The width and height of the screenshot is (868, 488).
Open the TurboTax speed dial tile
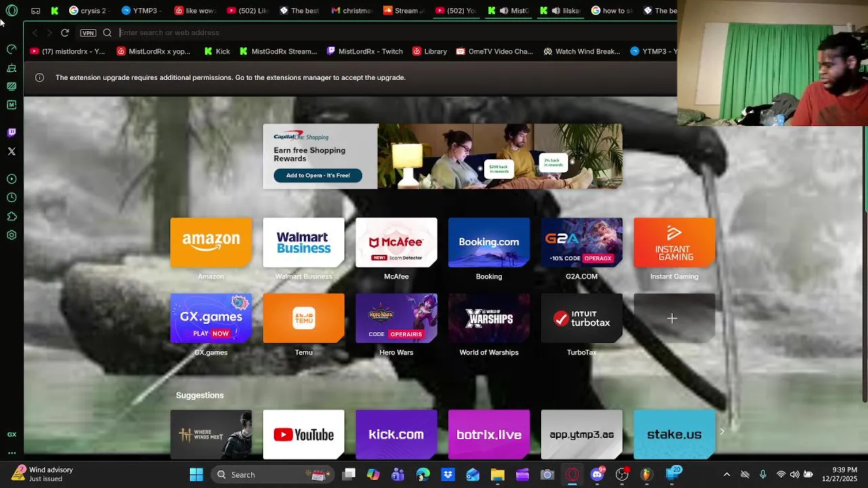[x=582, y=318]
